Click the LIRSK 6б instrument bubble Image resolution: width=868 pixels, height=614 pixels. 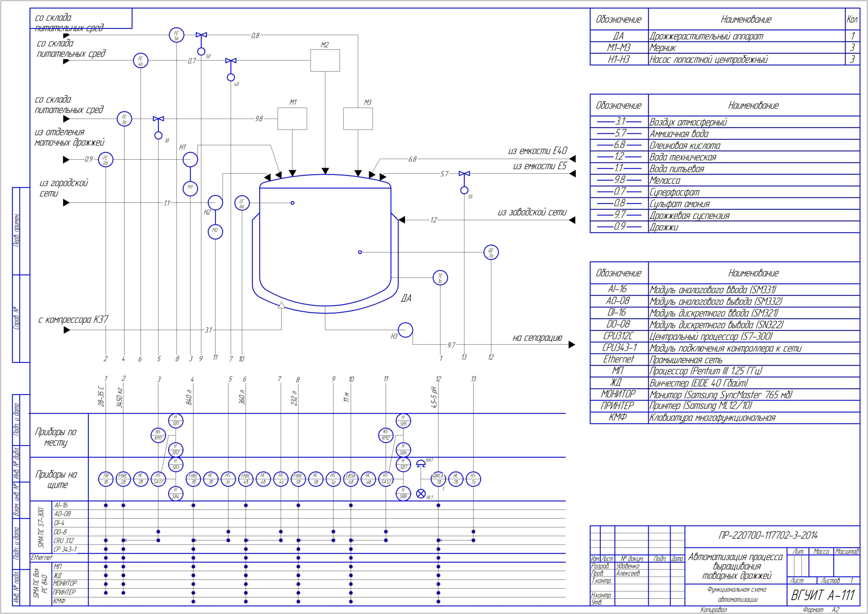(351, 479)
